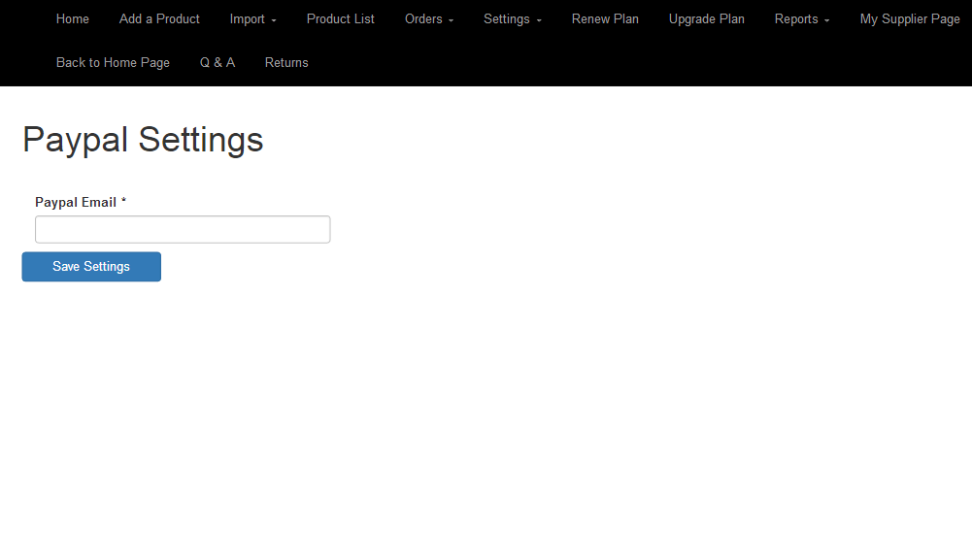Go to the Home nav link
This screenshot has width=972, height=560.
pos(73,18)
